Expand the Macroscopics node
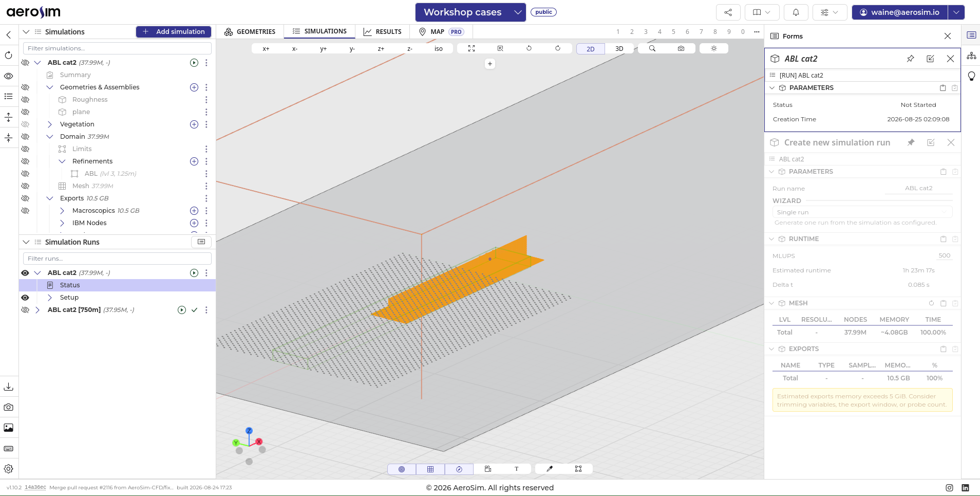This screenshot has height=496, width=980. tap(62, 211)
